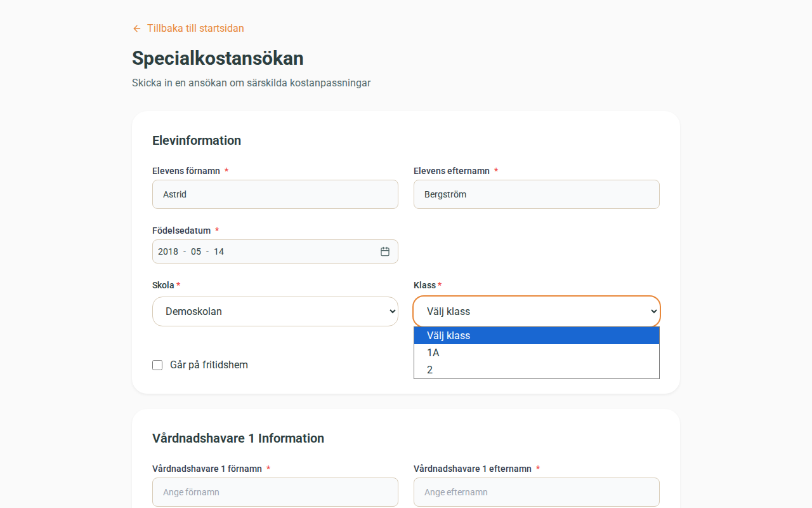Open the 'Tillbaka till startsidan' link
Viewport: 812px width, 508px height.
[188, 29]
